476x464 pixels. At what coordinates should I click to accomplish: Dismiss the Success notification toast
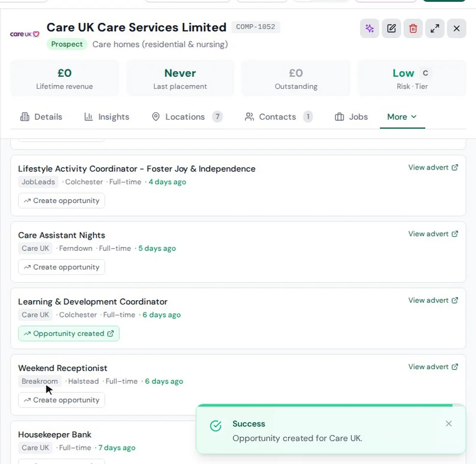coord(448,423)
